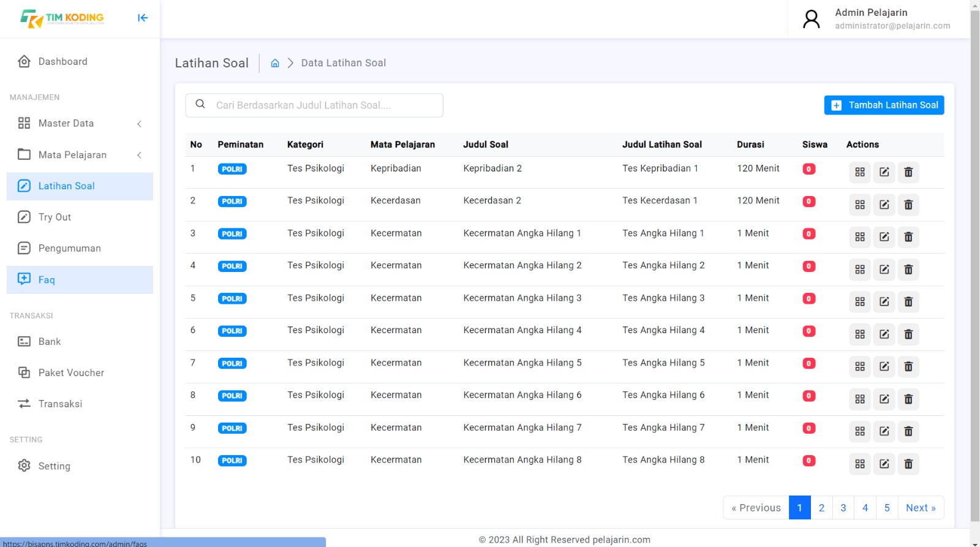Click the "Data Latihan Soal" breadcrumb text

tap(344, 63)
